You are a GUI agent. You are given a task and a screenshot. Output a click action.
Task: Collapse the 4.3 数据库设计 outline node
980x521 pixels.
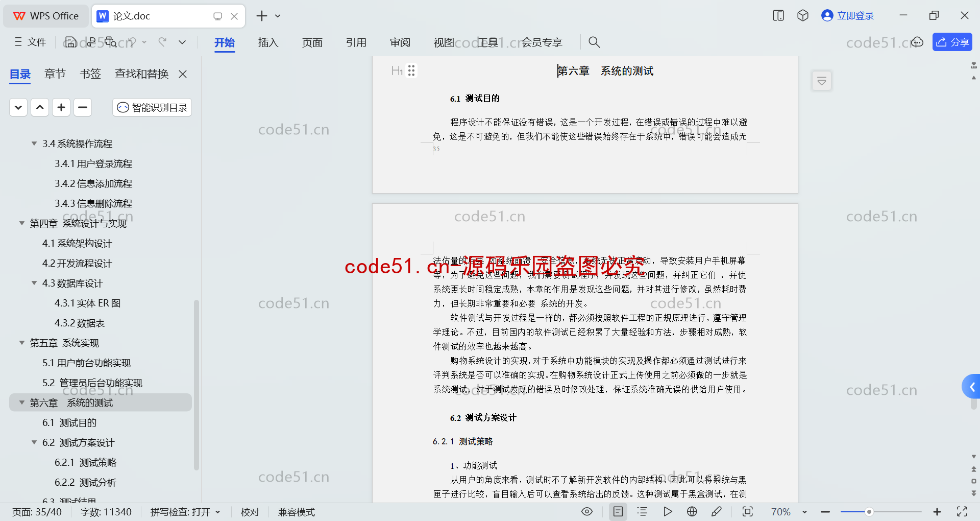pyautogui.click(x=34, y=283)
